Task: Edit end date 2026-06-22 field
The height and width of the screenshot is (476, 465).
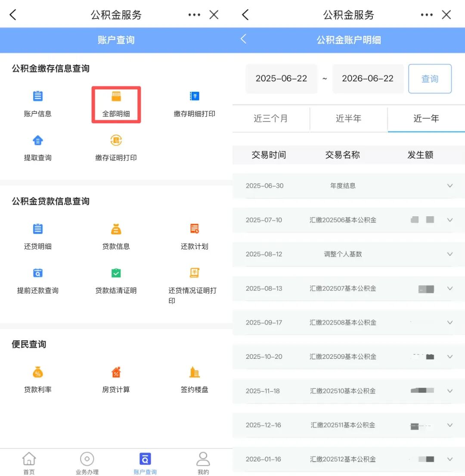Action: (368, 79)
